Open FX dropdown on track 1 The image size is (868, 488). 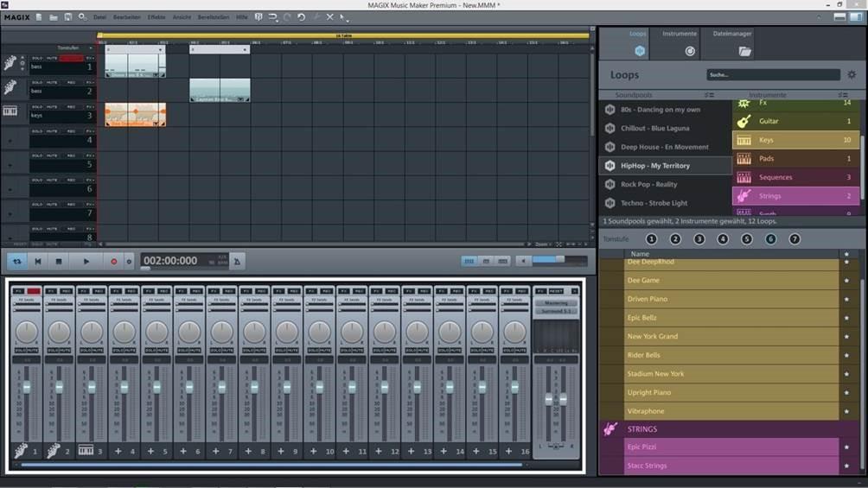tap(90, 58)
